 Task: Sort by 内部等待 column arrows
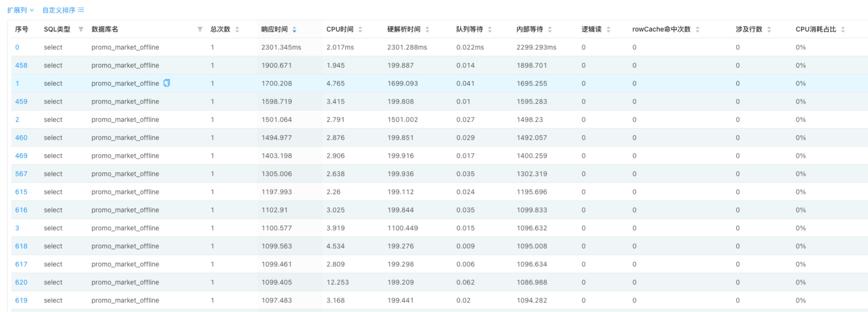[x=550, y=29]
